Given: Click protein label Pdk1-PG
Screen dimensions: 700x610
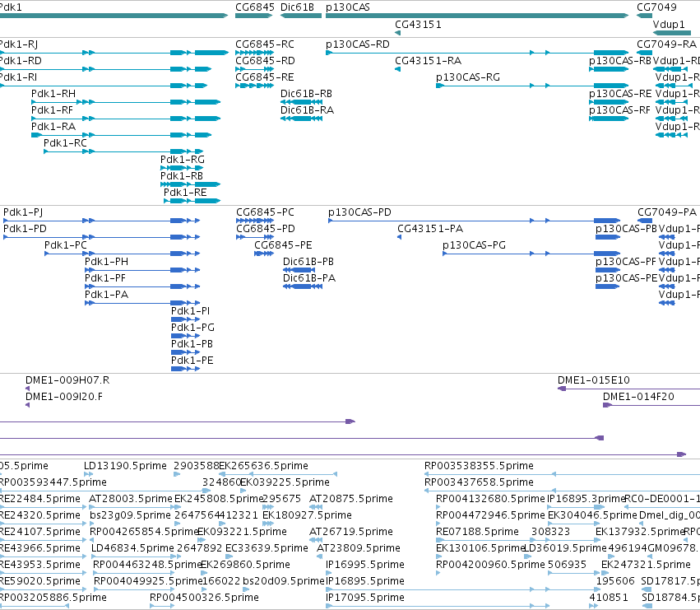Looking at the screenshot, I should (192, 328).
